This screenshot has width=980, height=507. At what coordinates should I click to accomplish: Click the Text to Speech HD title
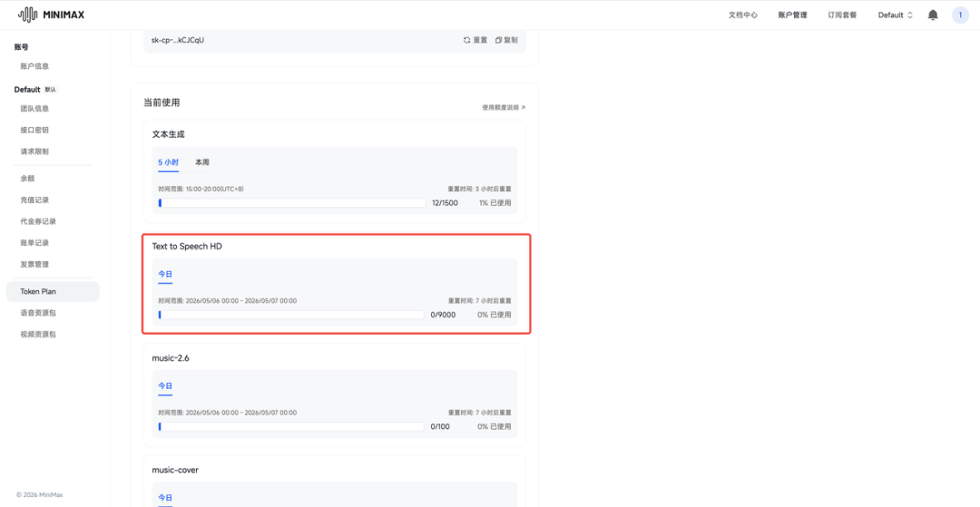(x=187, y=246)
